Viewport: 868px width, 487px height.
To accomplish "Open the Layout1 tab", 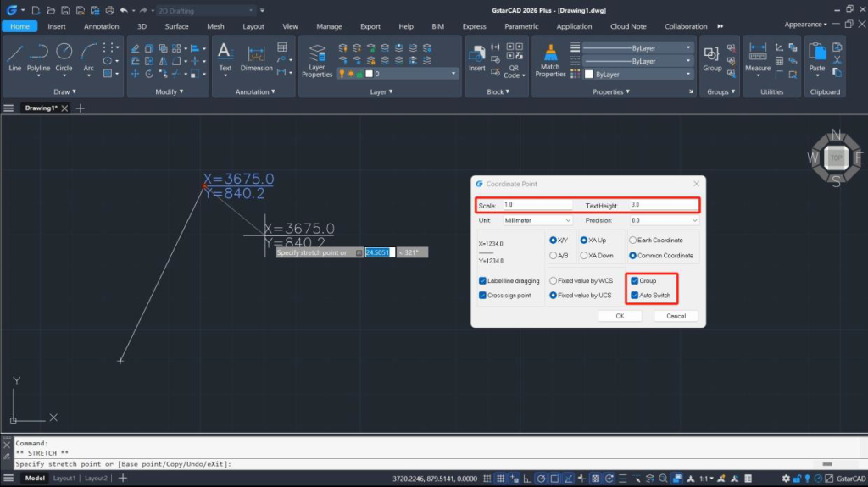I will (x=64, y=479).
